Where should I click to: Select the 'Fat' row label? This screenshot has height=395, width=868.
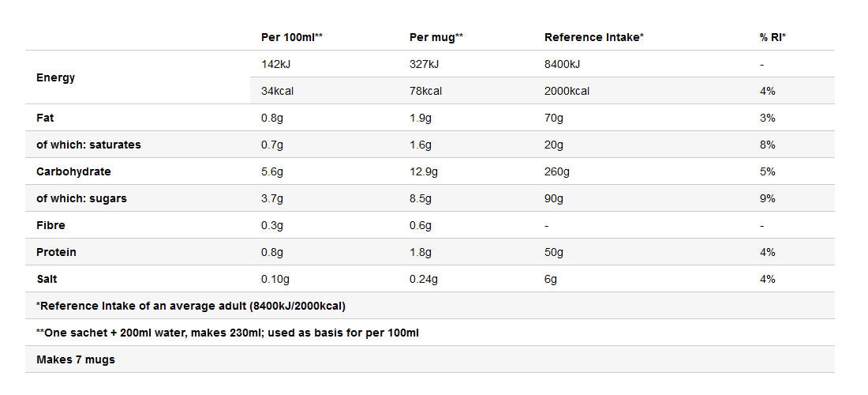(x=44, y=118)
